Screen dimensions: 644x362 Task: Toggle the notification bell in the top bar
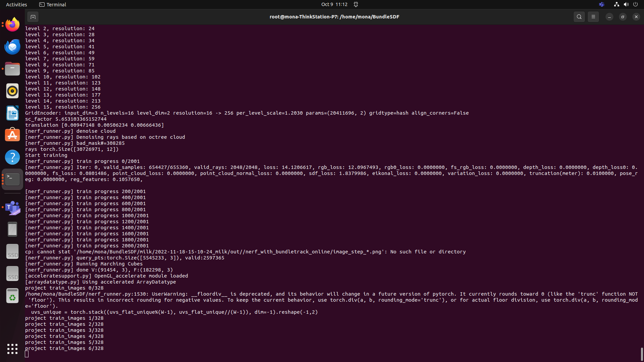point(356,4)
